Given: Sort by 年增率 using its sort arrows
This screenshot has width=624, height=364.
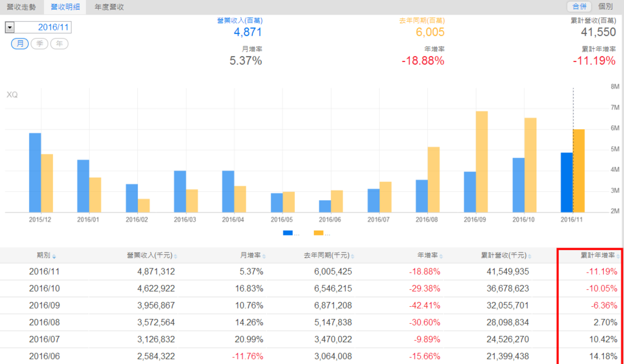Looking at the screenshot, I should click(x=441, y=257).
